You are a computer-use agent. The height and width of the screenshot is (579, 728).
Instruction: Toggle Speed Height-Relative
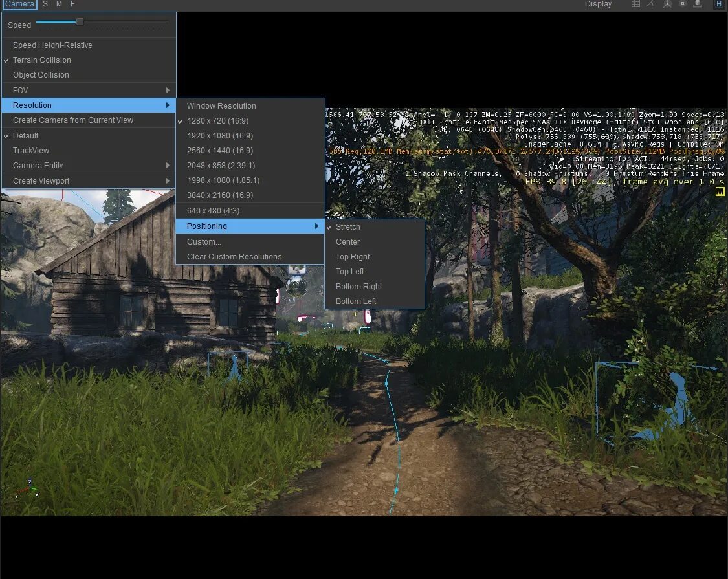pos(52,45)
